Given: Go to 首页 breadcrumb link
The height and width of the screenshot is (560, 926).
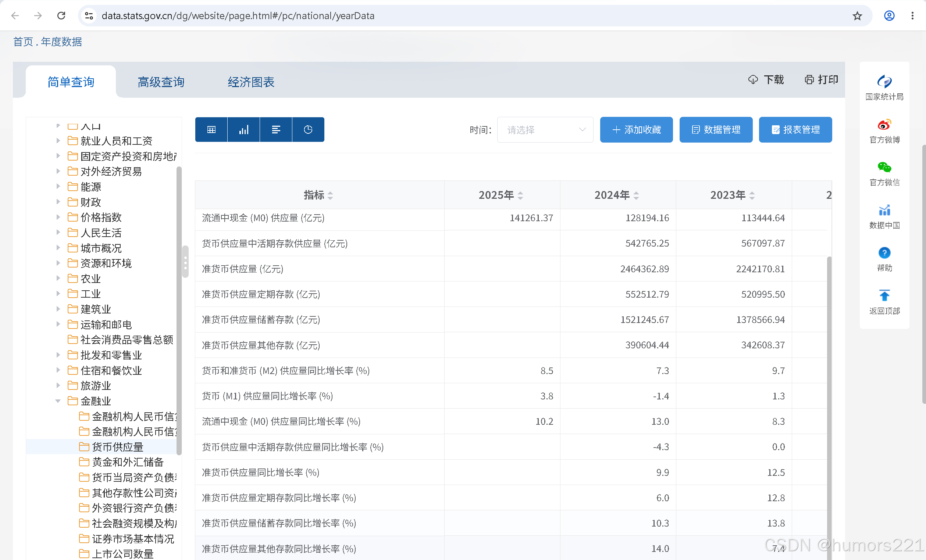Looking at the screenshot, I should tap(23, 42).
